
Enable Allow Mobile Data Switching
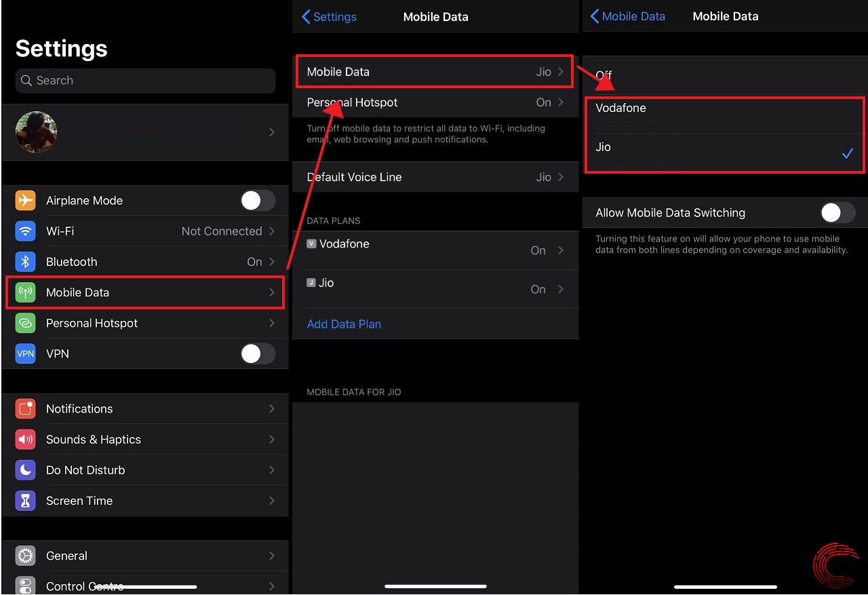tap(837, 212)
